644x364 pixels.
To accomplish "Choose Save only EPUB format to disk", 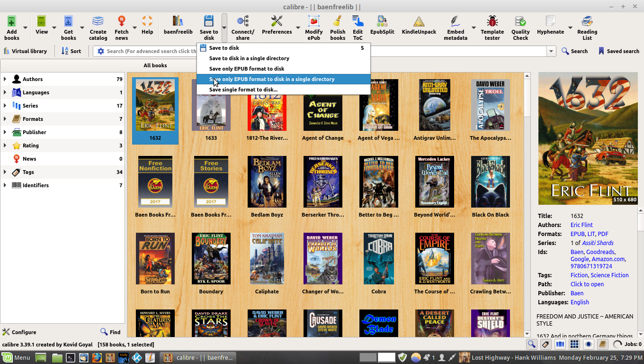I will (x=284, y=69).
